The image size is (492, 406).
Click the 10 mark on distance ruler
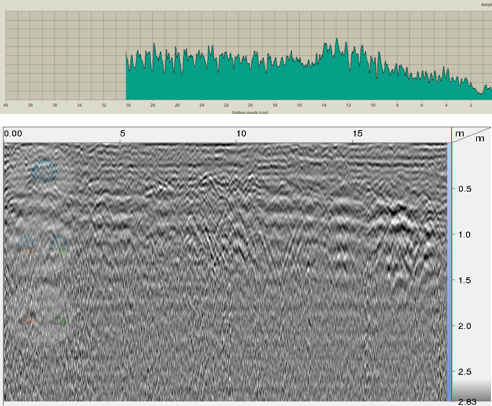click(x=241, y=134)
